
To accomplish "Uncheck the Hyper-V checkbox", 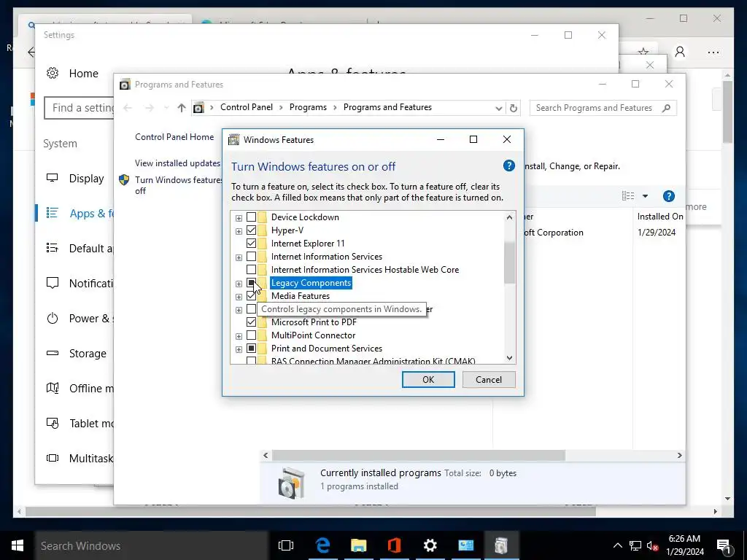I will (x=251, y=230).
